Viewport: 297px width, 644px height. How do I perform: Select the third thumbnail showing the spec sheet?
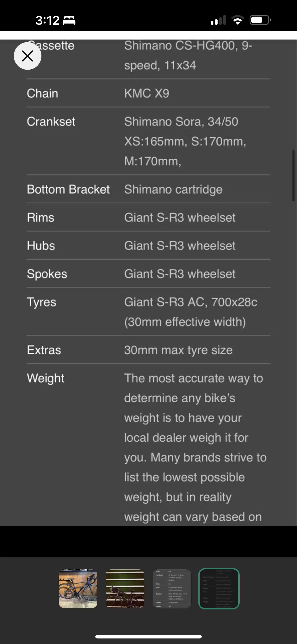coord(172,588)
